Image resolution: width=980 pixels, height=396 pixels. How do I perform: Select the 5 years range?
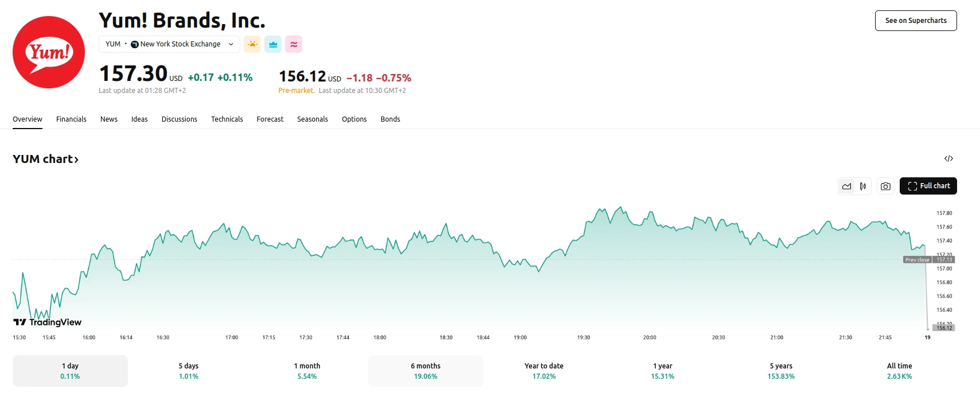point(781,371)
